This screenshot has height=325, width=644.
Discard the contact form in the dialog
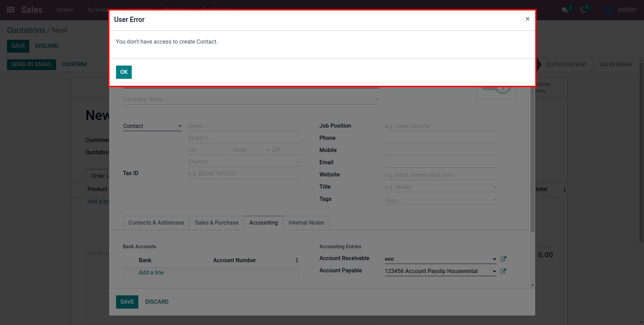[x=157, y=302]
